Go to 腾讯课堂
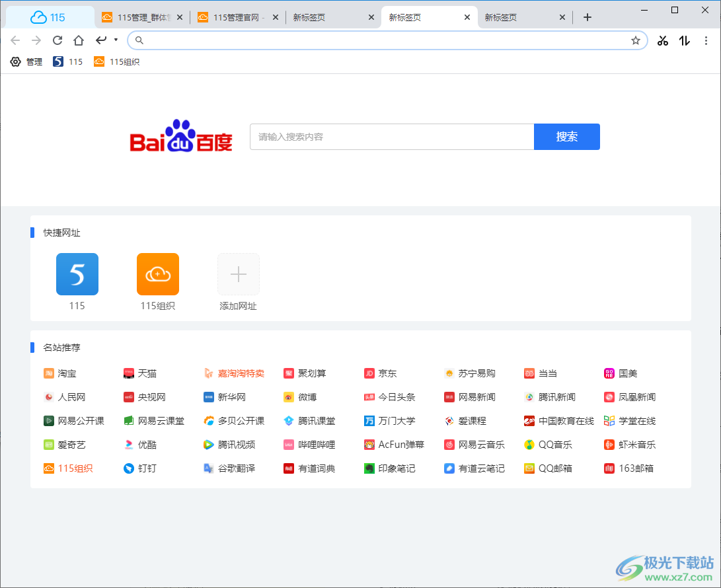 click(309, 421)
